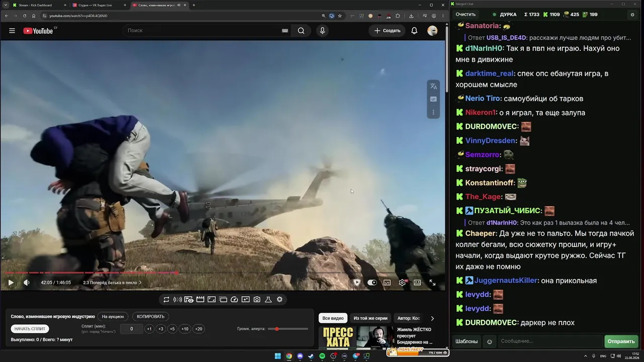Open Spotify from the taskbar
Viewport: 644px width, 362px height.
point(322,356)
